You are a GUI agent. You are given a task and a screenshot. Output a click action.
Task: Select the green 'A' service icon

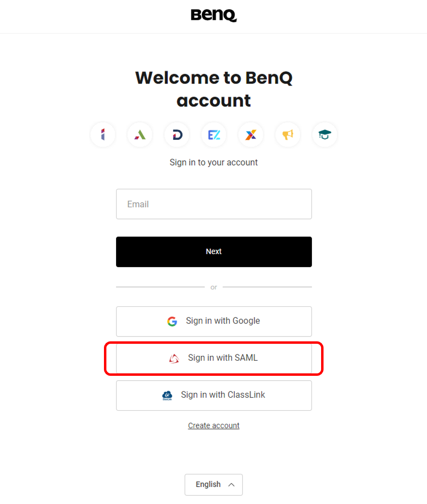click(140, 134)
